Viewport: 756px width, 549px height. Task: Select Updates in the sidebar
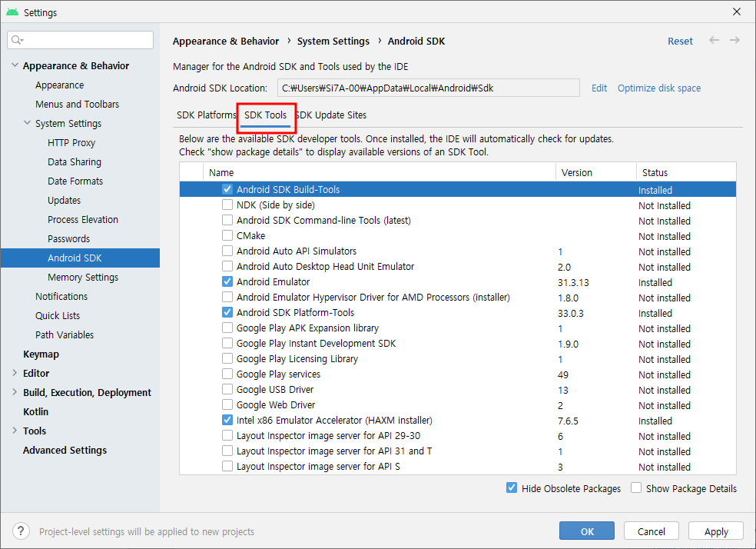64,200
